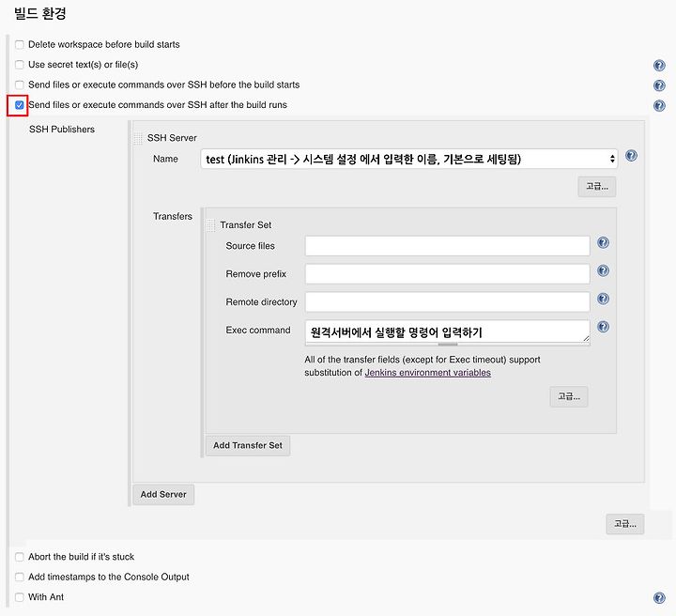This screenshot has width=676, height=616.
Task: Enable Use secret text(s) or file(s)
Action: [x=20, y=65]
